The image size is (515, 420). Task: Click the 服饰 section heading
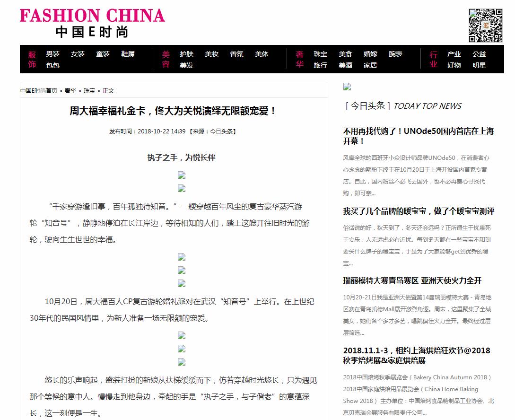click(32, 59)
